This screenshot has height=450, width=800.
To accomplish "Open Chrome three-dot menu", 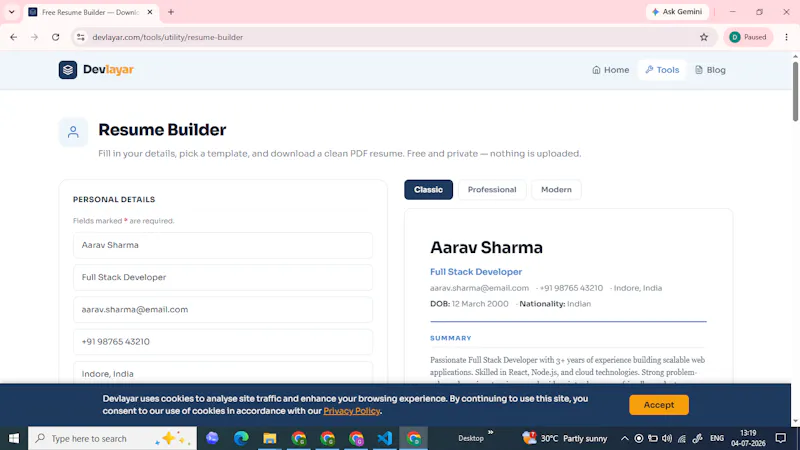I will click(786, 37).
